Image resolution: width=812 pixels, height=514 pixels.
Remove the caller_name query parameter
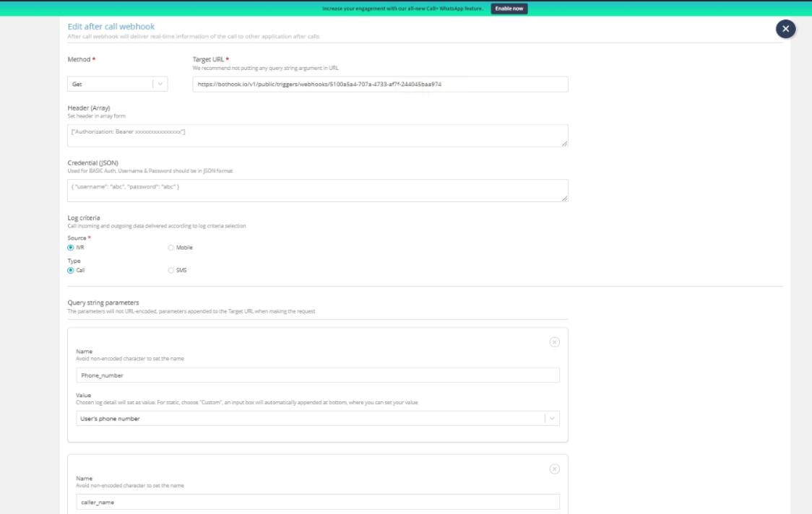(554, 469)
